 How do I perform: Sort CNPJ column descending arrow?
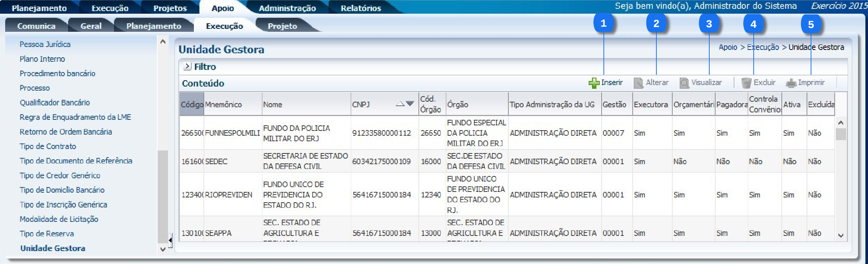(410, 104)
